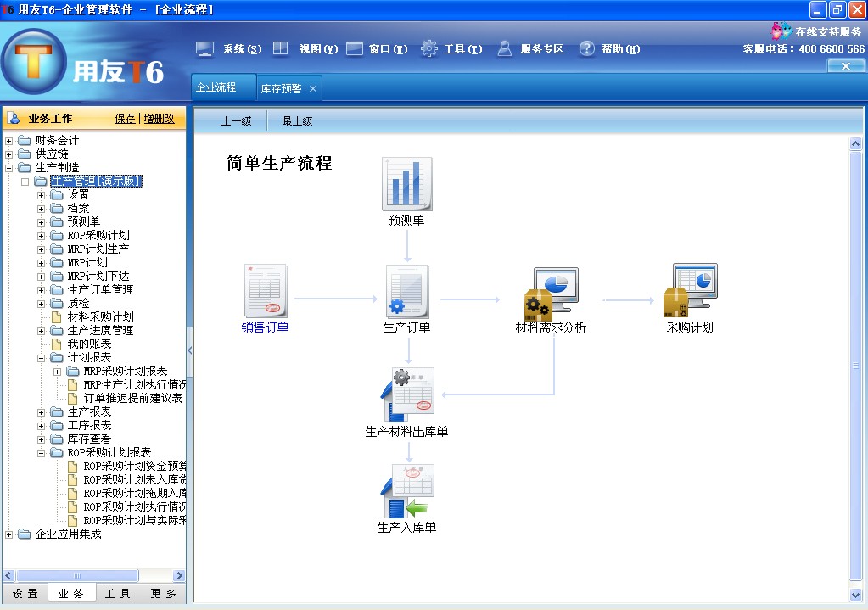Close the 库存预警 tab
Image resolution: width=868 pixels, height=610 pixels.
(313, 88)
